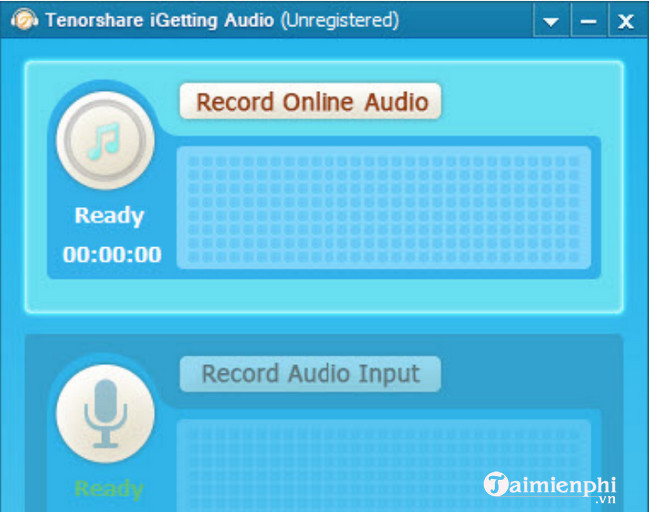
Task: Click the microphone record button
Action: [105, 414]
